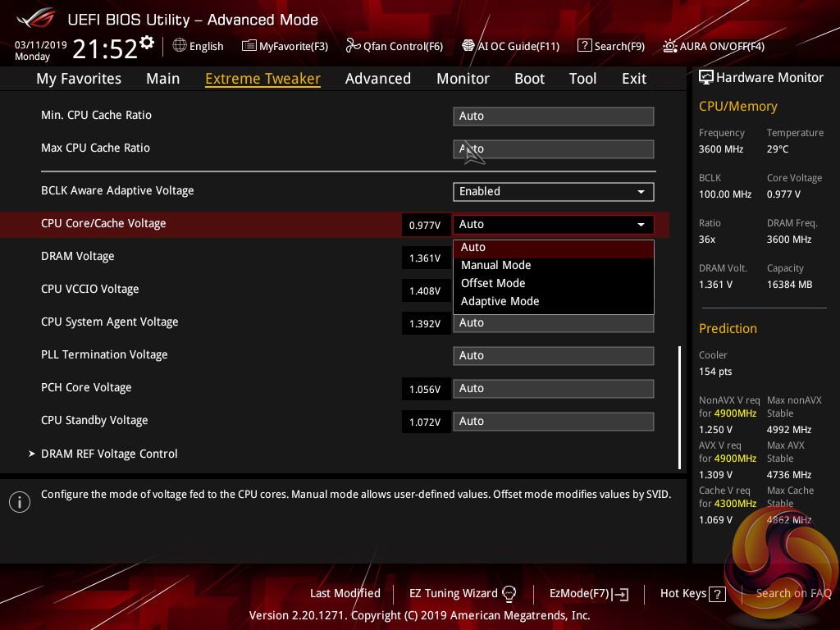Click the 1.056V PCH voltage readout

tap(426, 389)
